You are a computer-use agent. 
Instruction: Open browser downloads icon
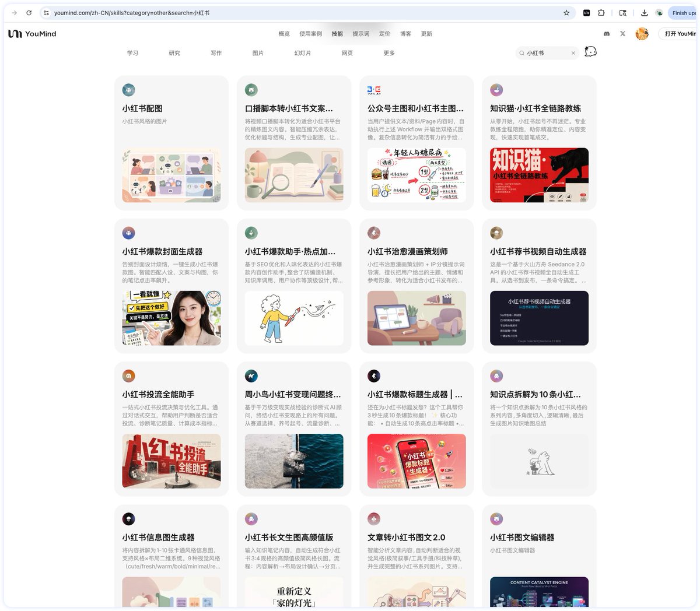coord(644,12)
